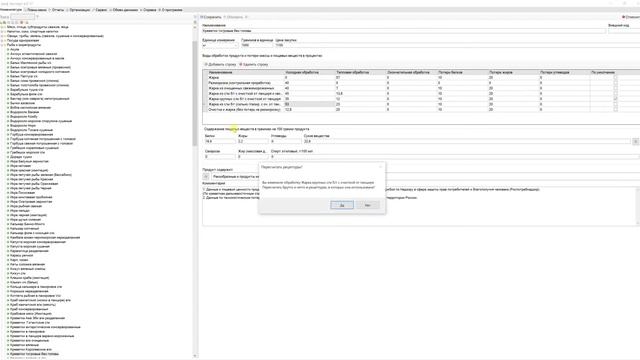The width and height of the screenshot is (640, 360).
Task: Select Карась речной in the tree
Action: click(21, 256)
